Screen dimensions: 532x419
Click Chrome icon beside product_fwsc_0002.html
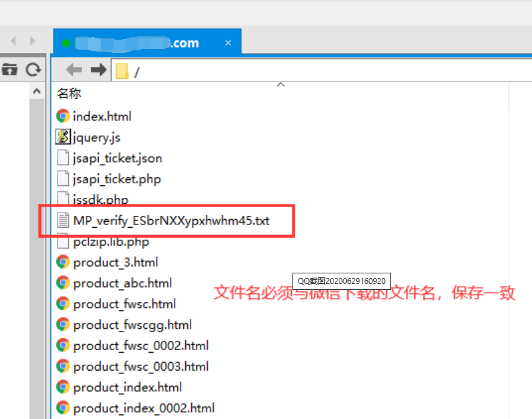tap(63, 346)
